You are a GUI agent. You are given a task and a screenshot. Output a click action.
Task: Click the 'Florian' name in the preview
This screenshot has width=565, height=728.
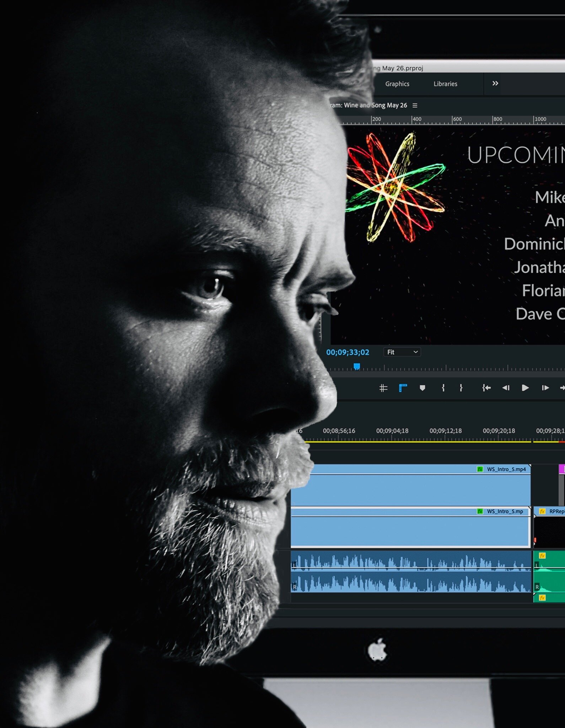pos(543,291)
